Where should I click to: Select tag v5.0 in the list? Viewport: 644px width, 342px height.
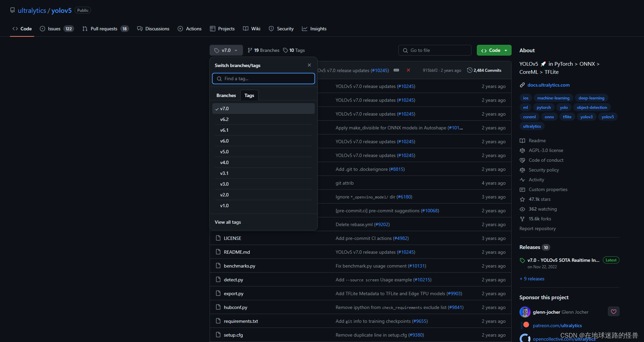[263, 152]
